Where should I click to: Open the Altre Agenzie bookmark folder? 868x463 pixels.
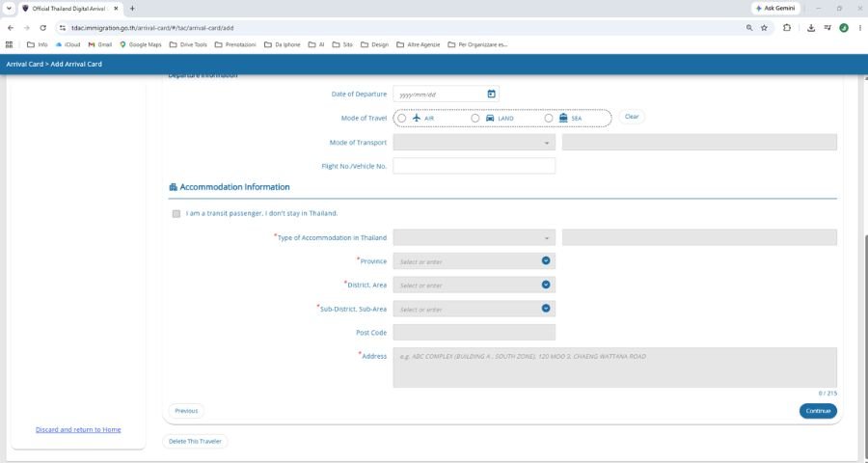click(419, 44)
